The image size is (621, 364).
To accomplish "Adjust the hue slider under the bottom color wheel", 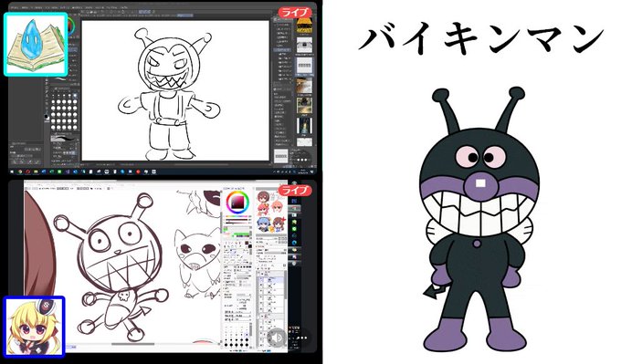I will 237,217.
